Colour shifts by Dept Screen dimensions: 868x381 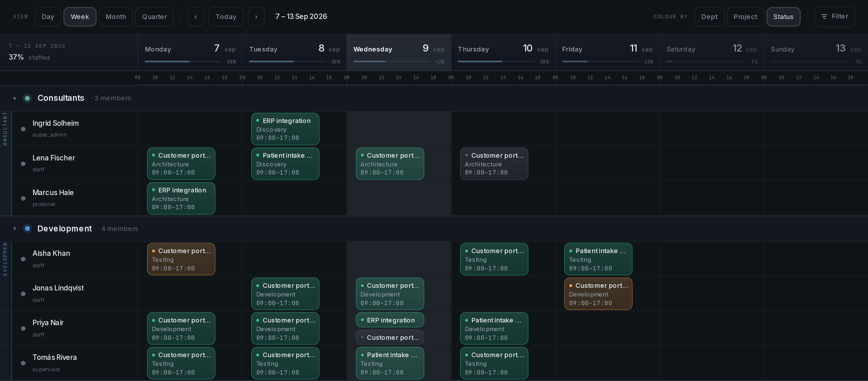(709, 17)
